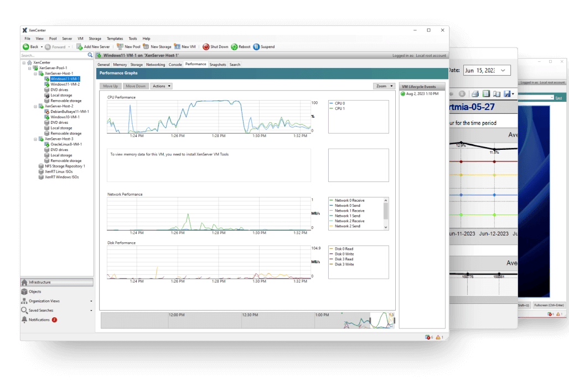Switch to the Networking tab
Image resolution: width=569 pixels, height=392 pixels.
(x=156, y=65)
